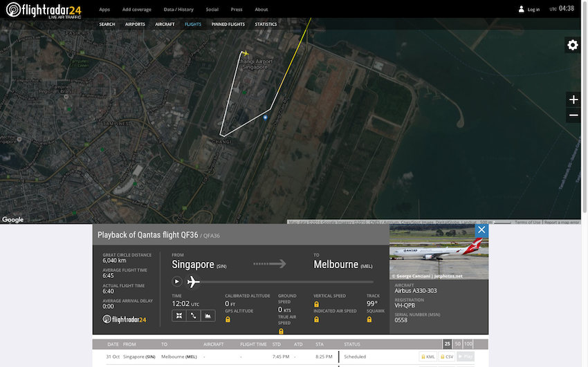Click Report a map error link
The height and width of the screenshot is (367, 588).
point(562,222)
